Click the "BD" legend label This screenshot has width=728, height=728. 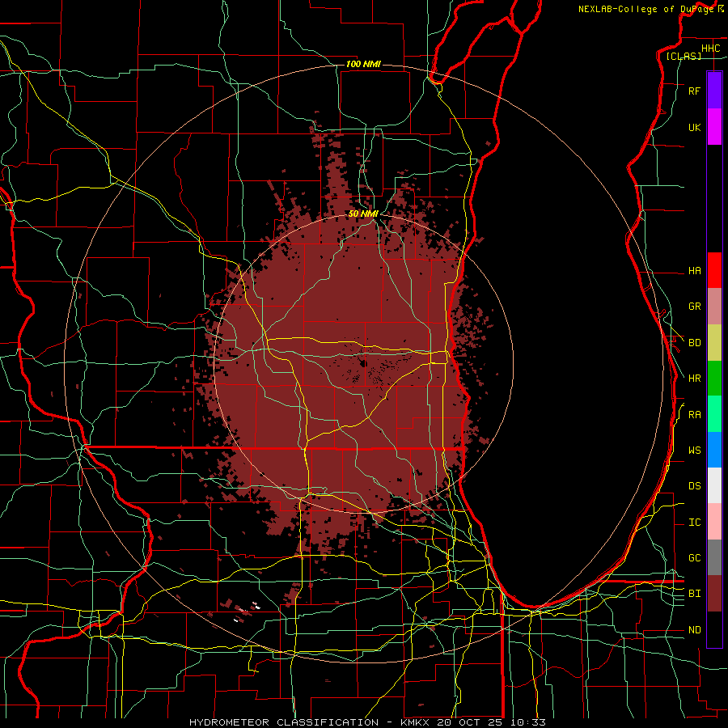pos(695,343)
